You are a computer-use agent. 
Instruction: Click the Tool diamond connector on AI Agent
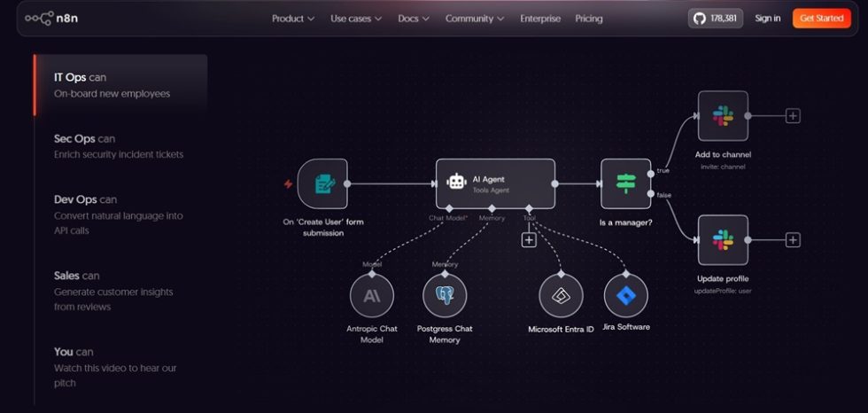pyautogui.click(x=529, y=208)
